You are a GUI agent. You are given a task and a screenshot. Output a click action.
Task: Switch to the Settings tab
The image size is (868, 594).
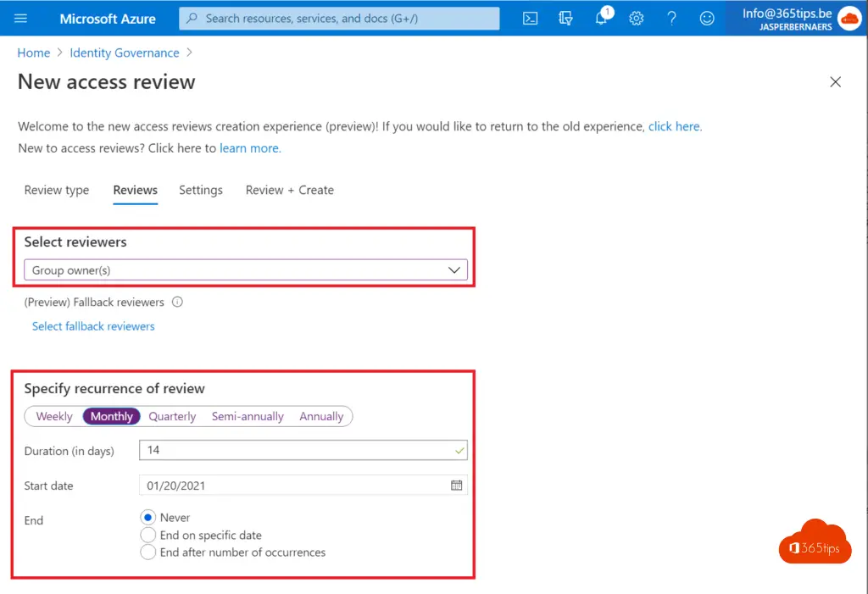pyautogui.click(x=201, y=190)
